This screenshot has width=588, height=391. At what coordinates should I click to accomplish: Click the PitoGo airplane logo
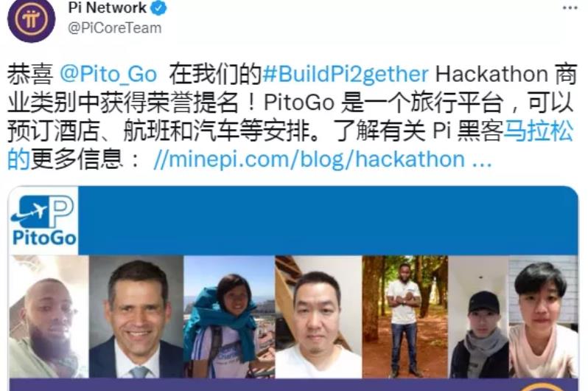43,221
